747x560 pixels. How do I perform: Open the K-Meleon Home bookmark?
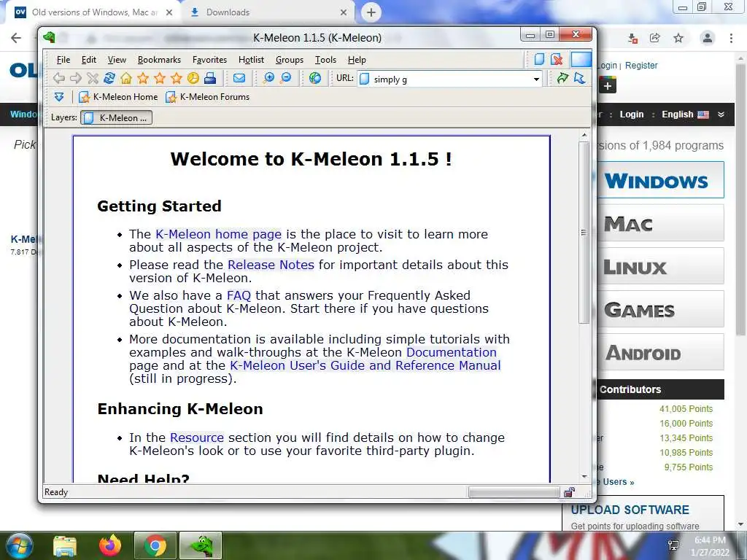pyautogui.click(x=118, y=97)
